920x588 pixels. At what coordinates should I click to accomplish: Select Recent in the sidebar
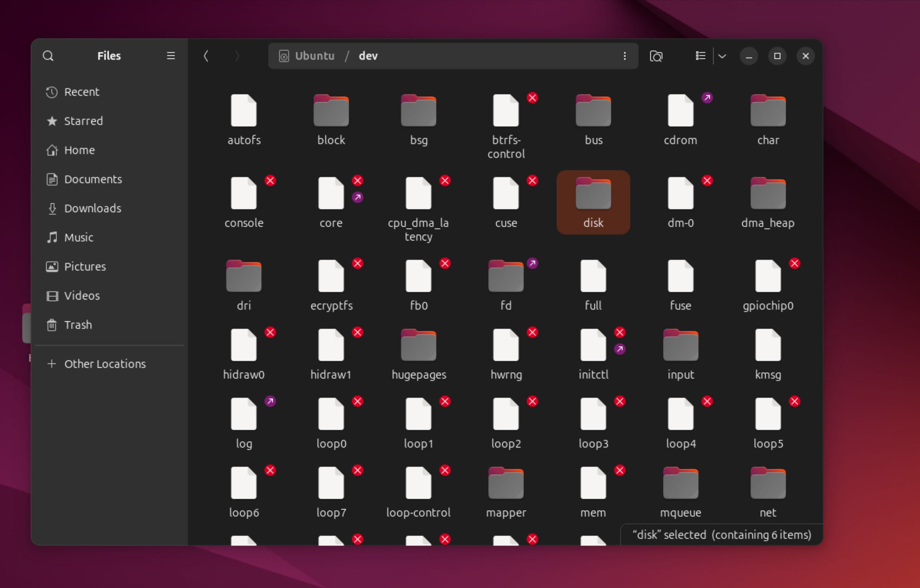81,92
